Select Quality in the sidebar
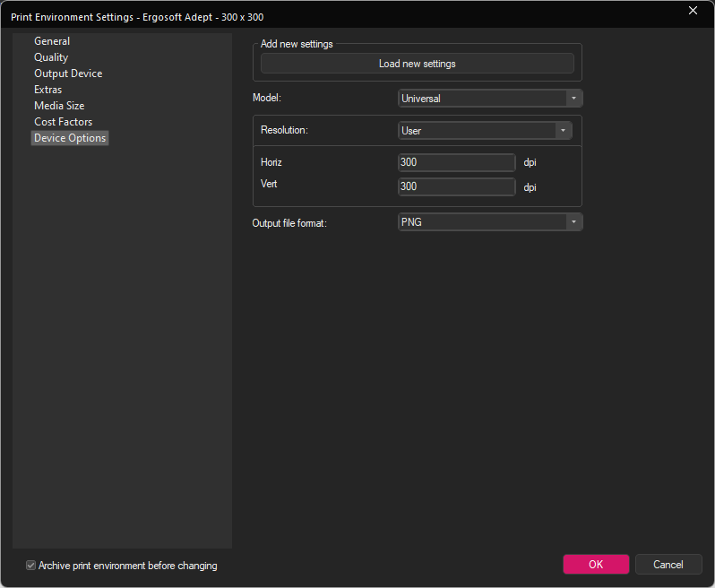The image size is (715, 588). [x=51, y=57]
